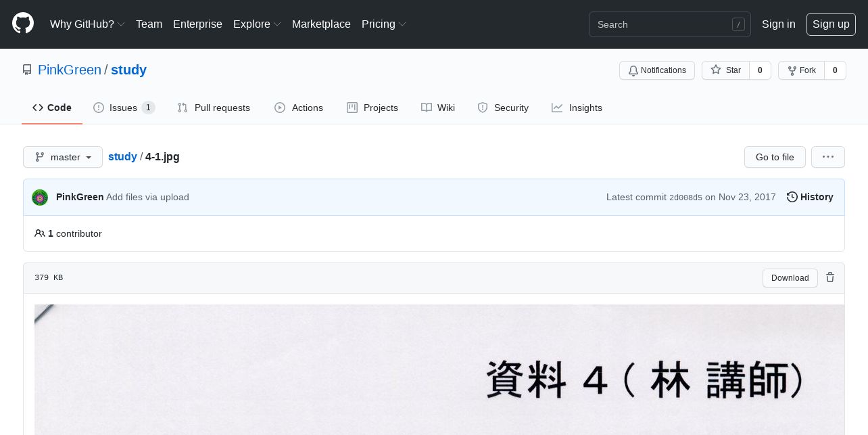Viewport: 868px width, 435px height.
Task: Switch to the Issues tab
Action: pyautogui.click(x=124, y=108)
